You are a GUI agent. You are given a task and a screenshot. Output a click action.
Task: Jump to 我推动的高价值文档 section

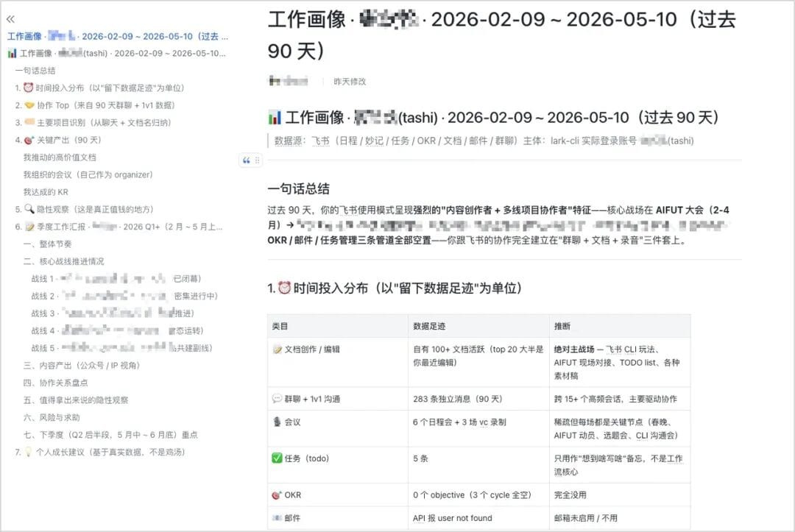(60, 157)
